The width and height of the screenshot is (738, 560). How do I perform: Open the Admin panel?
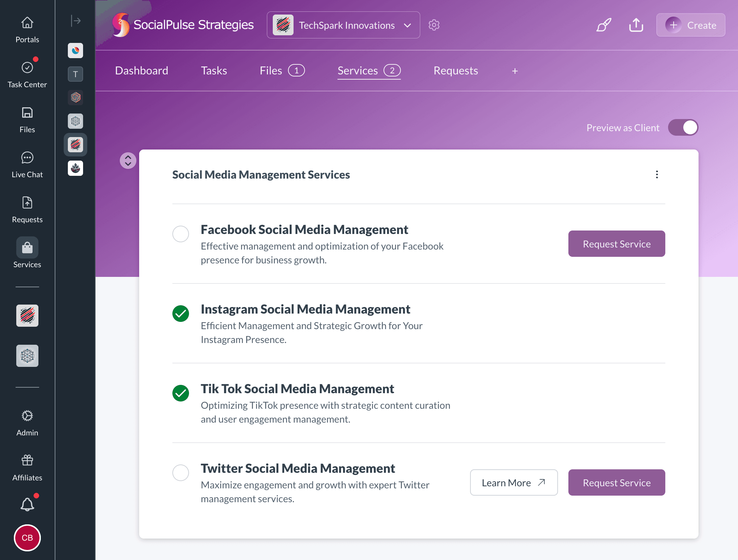pos(27,422)
